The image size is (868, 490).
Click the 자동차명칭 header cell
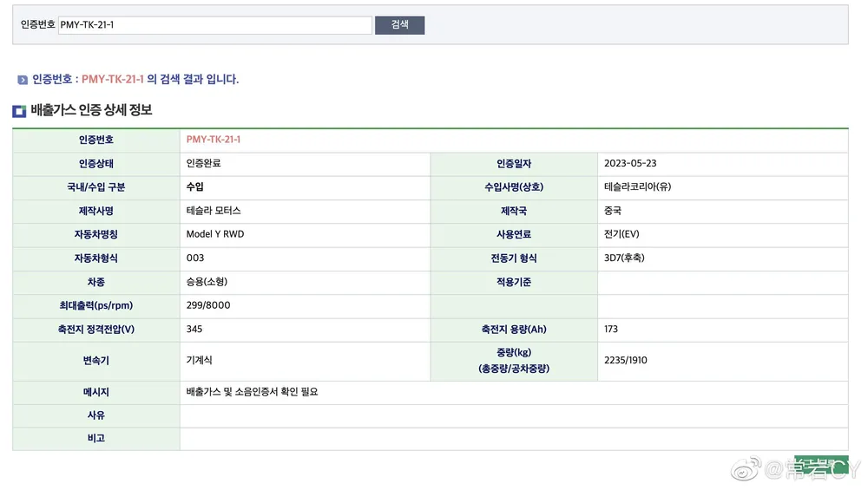pos(95,234)
